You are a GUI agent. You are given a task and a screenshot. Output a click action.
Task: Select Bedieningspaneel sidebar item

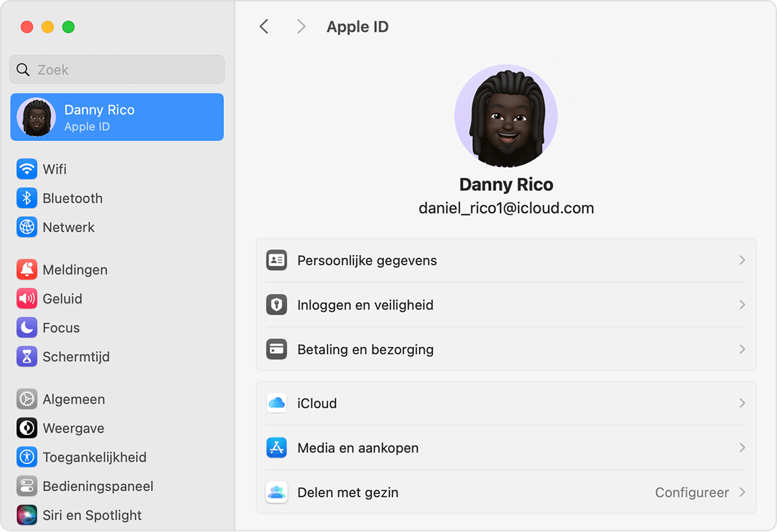tap(98, 487)
